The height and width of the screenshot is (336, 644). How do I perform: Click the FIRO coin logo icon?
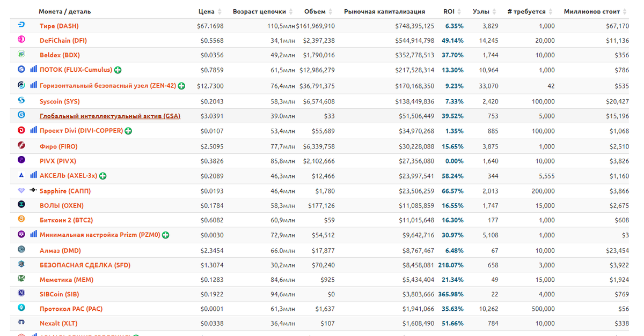point(21,145)
